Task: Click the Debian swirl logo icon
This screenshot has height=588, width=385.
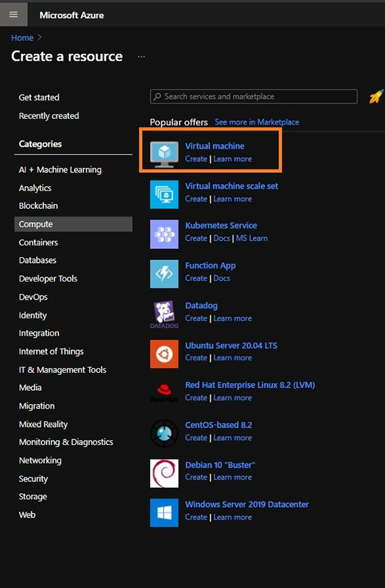Action: pyautogui.click(x=164, y=473)
